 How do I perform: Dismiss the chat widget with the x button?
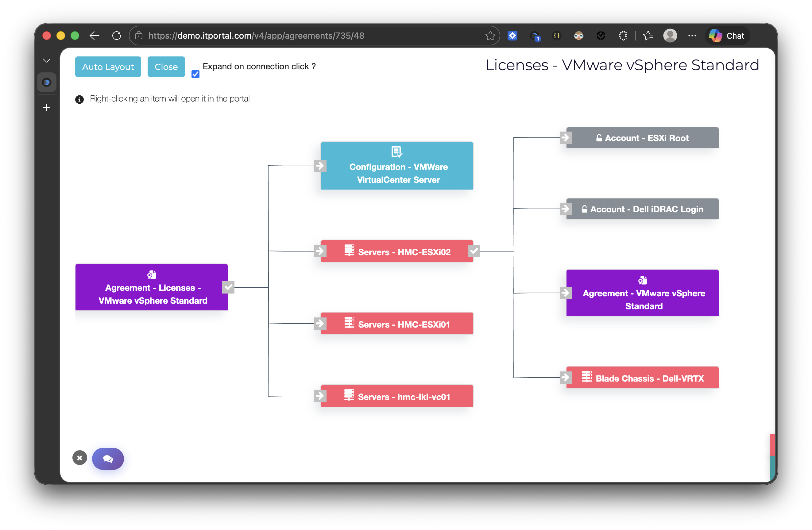79,458
